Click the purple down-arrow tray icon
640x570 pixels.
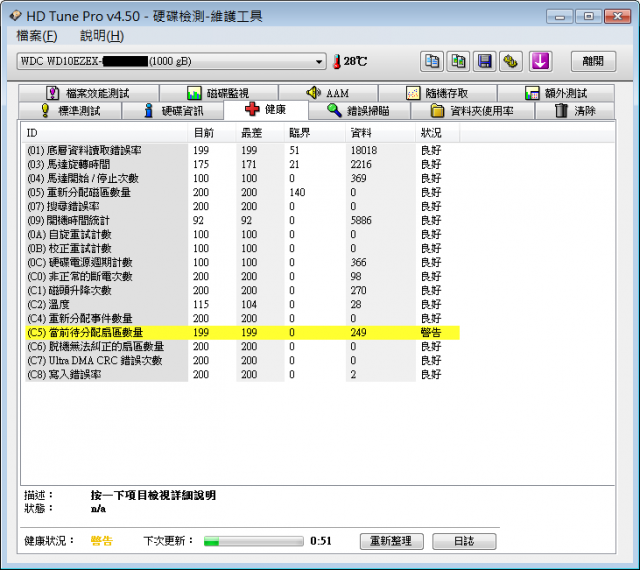(x=540, y=62)
